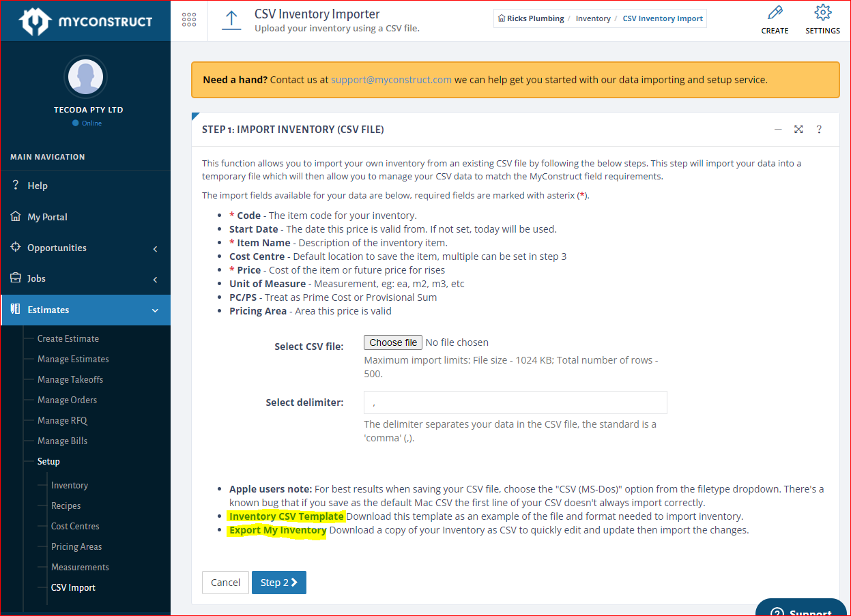Click the user avatar picture
Image resolution: width=851 pixels, height=616 pixels.
point(85,76)
